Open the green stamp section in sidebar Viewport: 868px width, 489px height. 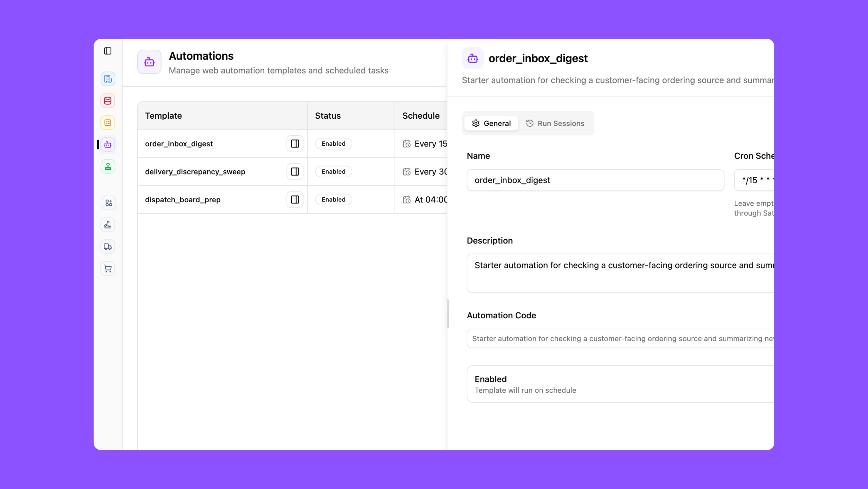[108, 166]
